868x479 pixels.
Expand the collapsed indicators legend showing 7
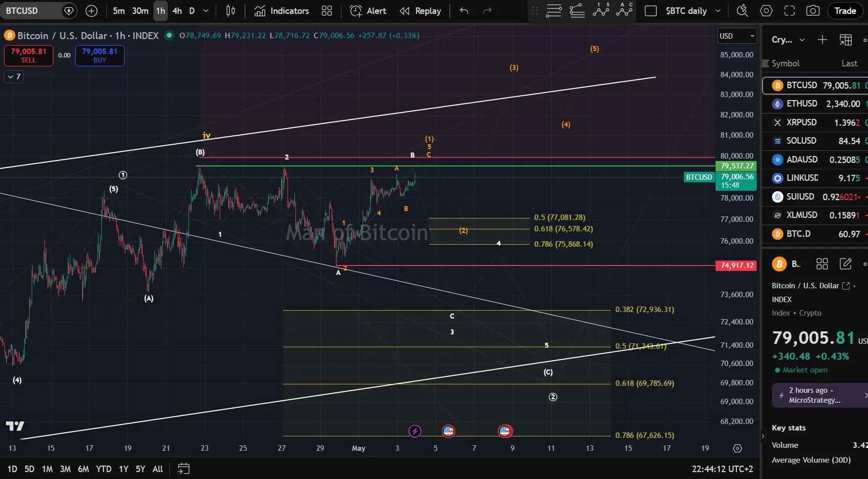(x=14, y=76)
